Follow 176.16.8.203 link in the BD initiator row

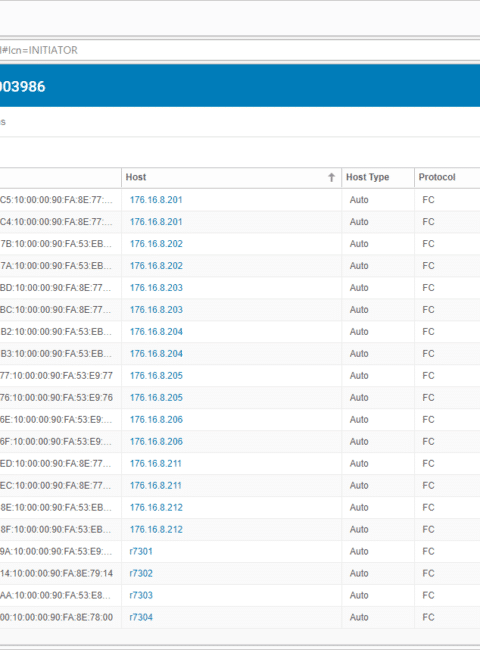coord(156,288)
